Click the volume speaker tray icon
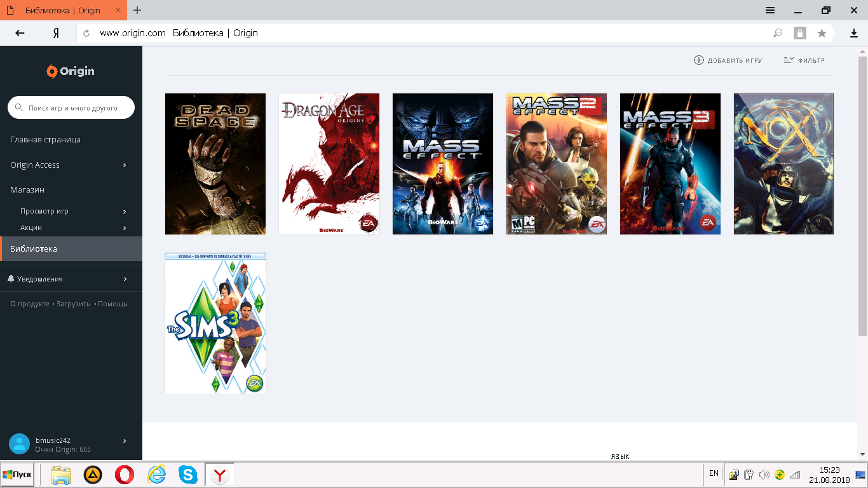This screenshot has height=488, width=868. pyautogui.click(x=764, y=474)
